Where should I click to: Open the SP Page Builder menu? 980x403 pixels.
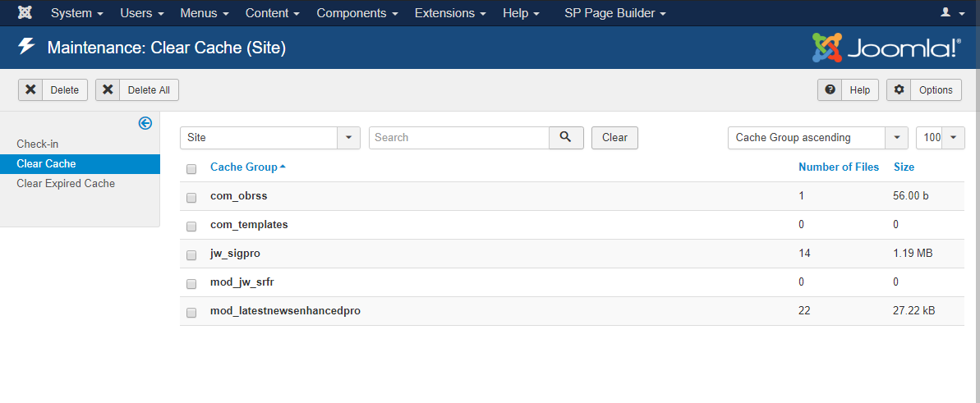click(x=614, y=13)
